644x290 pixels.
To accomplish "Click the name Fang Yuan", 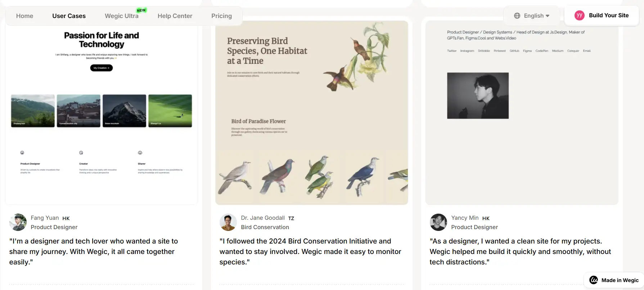I will coord(45,218).
